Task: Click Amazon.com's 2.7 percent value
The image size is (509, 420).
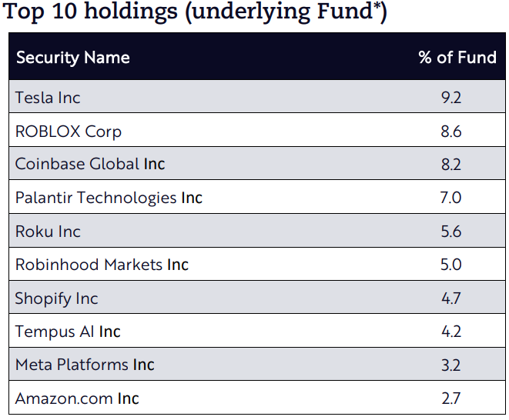Action: (451, 398)
